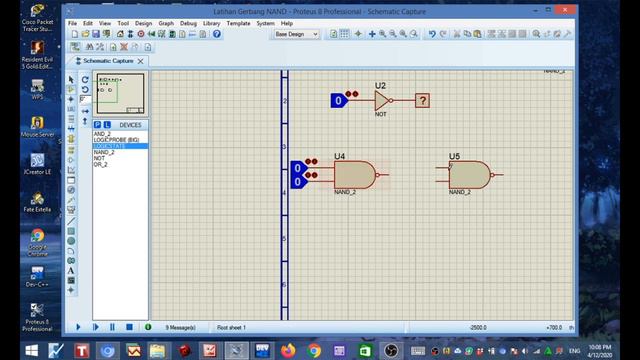The width and height of the screenshot is (640, 360).
Task: Click the Zoom Out magnifier icon
Action: [393, 34]
